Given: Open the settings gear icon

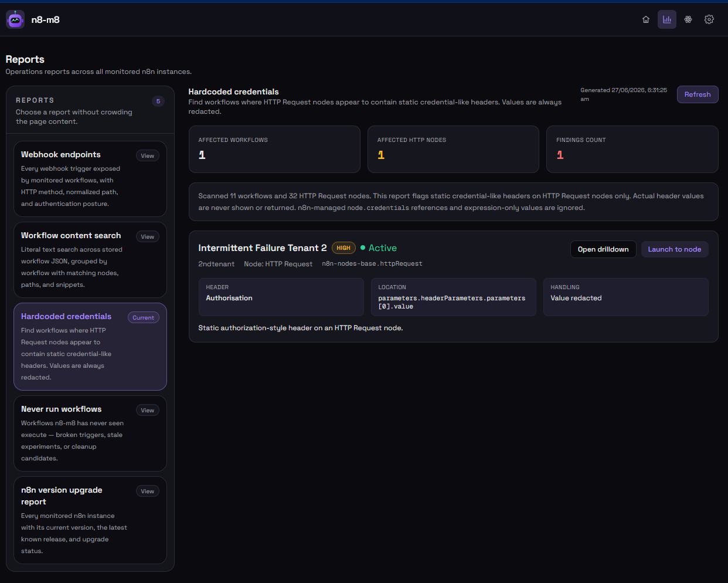Looking at the screenshot, I should (x=709, y=19).
